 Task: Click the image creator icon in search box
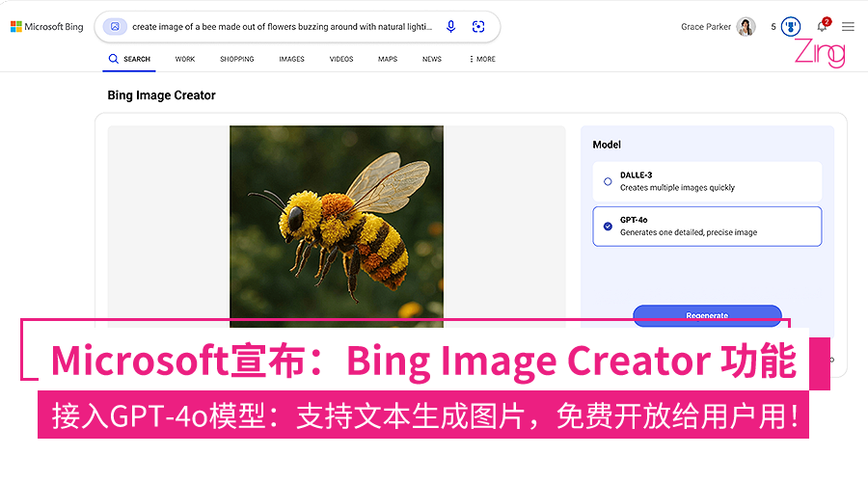pos(115,27)
